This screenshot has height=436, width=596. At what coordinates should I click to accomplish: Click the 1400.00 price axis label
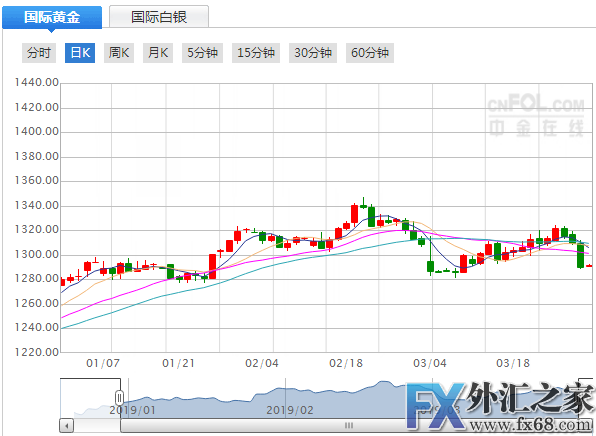pyautogui.click(x=36, y=132)
